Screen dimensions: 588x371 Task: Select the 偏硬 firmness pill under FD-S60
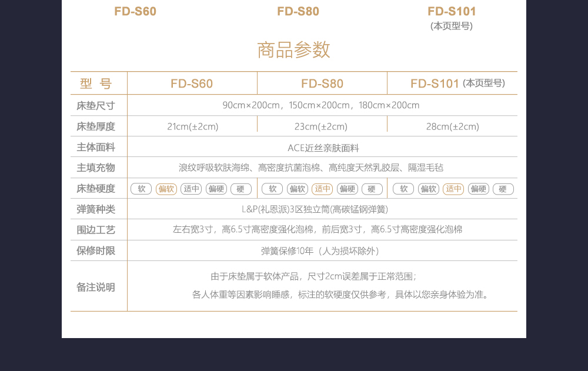[x=216, y=189]
